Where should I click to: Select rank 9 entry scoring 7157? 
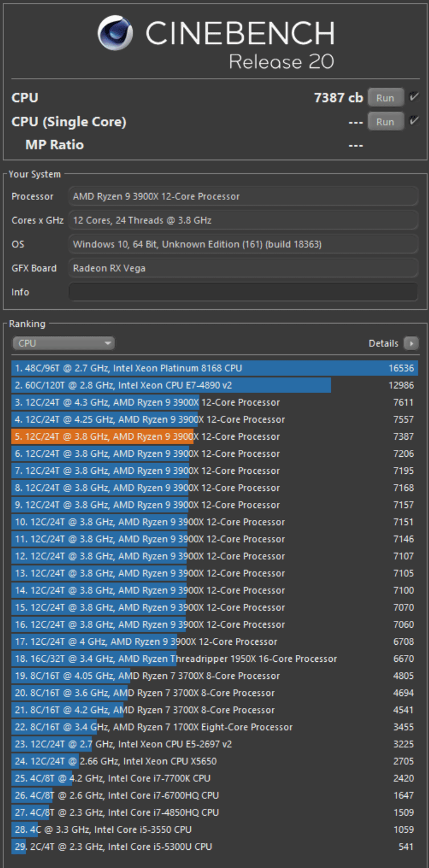[215, 505]
